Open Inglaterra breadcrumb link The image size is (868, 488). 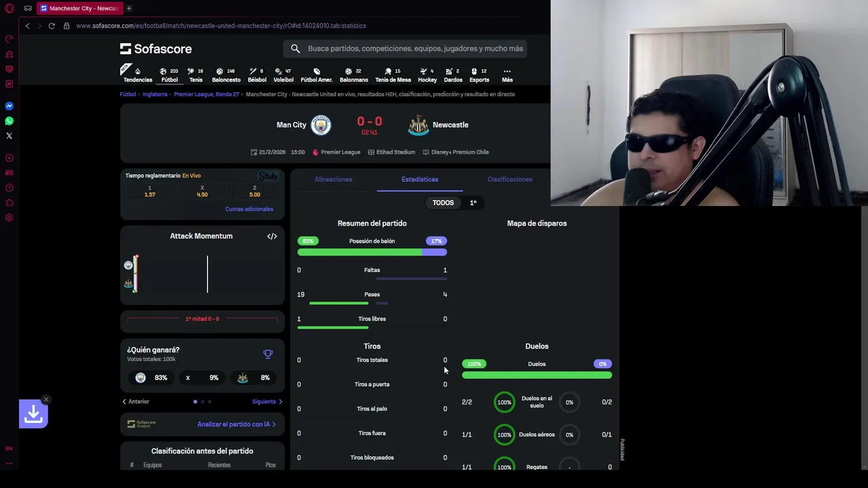click(155, 94)
